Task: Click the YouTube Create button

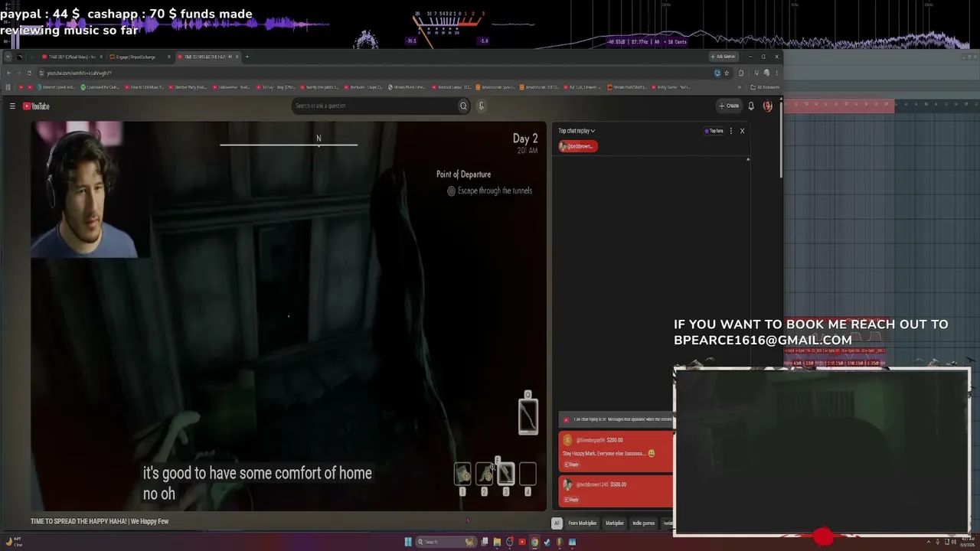Action: pyautogui.click(x=729, y=106)
